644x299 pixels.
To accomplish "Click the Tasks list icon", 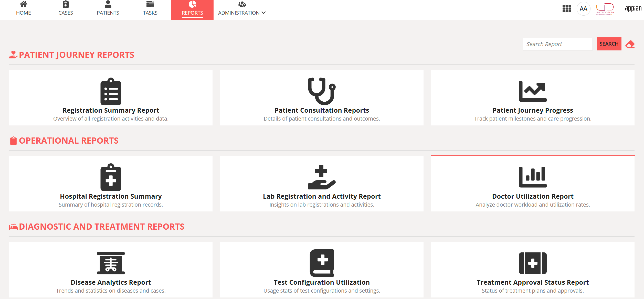I will coord(150,4).
